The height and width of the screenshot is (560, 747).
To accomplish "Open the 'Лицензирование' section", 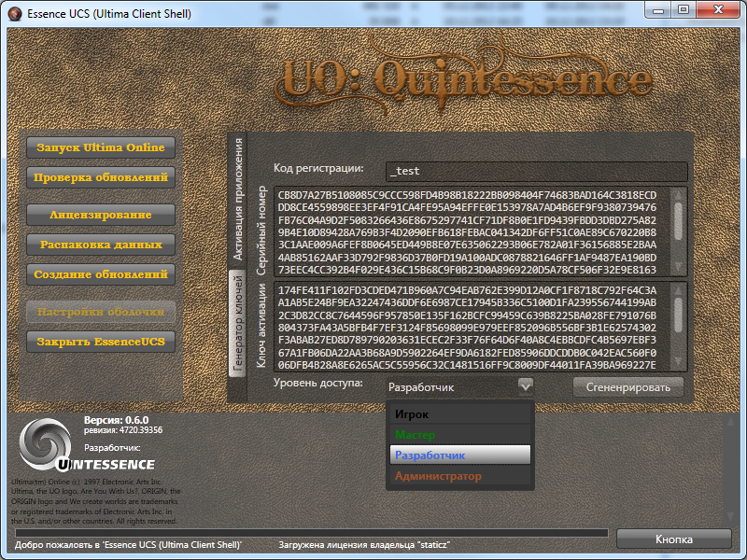I will pos(101,215).
